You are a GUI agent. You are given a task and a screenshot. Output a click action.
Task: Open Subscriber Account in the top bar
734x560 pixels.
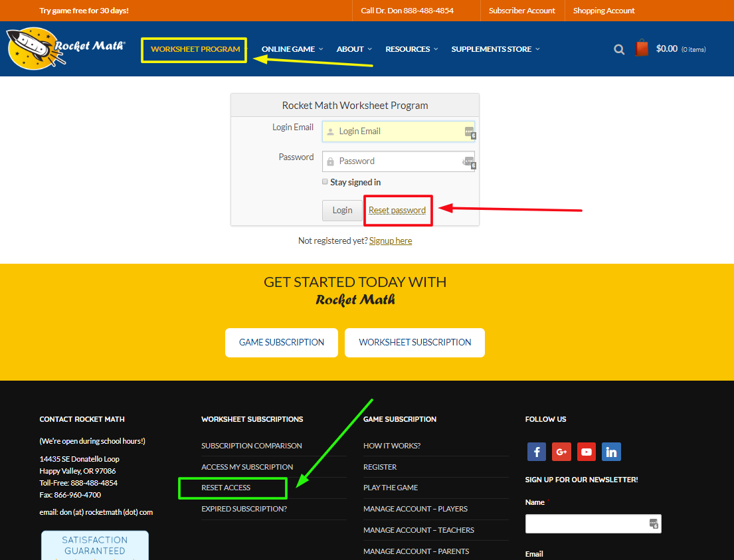[521, 11]
